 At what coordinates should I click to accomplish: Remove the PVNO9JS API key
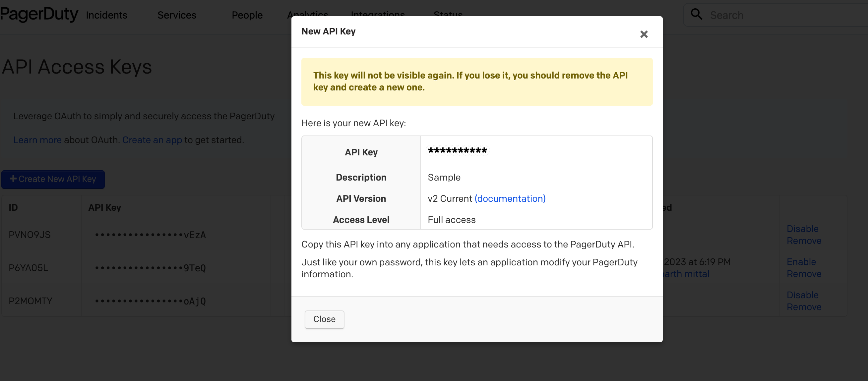[x=804, y=241]
